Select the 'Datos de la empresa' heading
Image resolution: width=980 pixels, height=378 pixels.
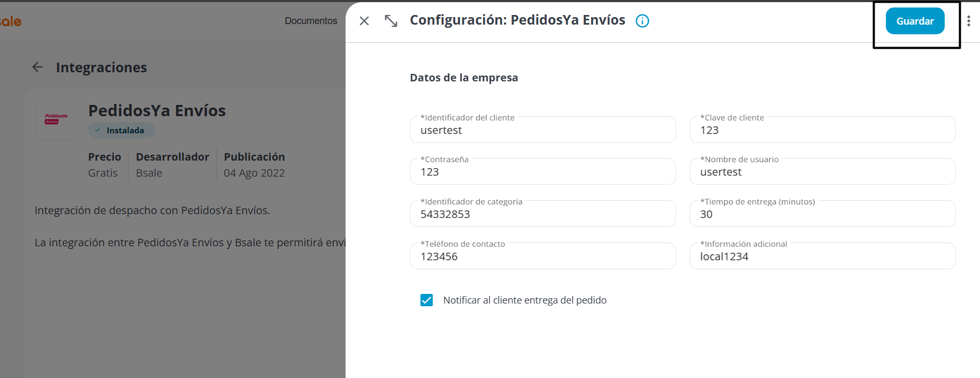[x=464, y=78]
